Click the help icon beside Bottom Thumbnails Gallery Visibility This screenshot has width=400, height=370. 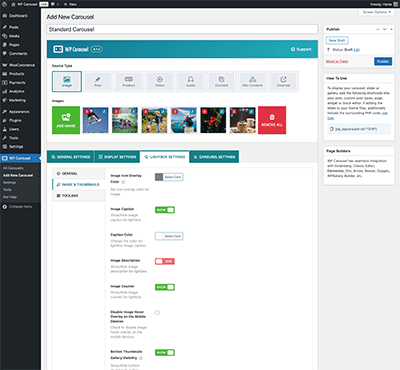141,358
